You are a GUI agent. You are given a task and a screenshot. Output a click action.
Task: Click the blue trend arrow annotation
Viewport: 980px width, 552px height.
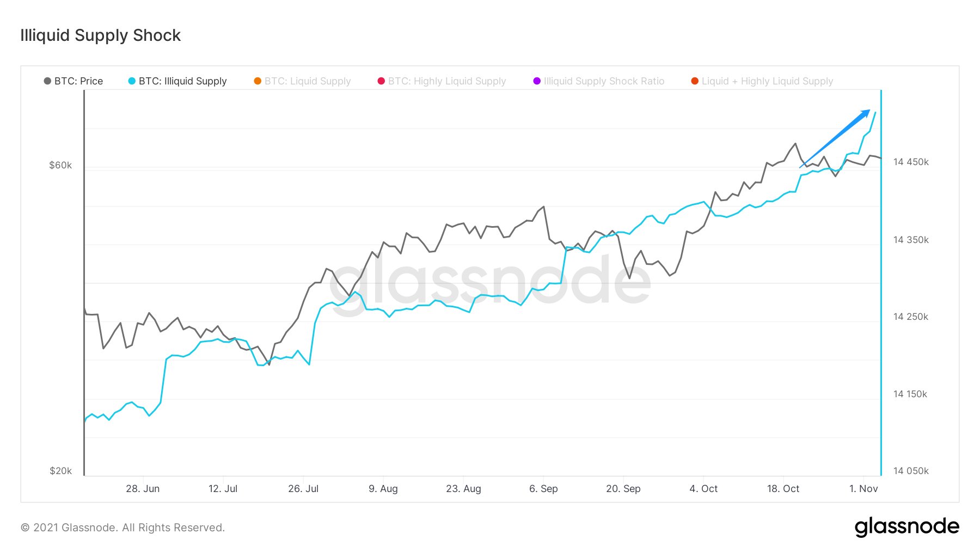point(835,138)
